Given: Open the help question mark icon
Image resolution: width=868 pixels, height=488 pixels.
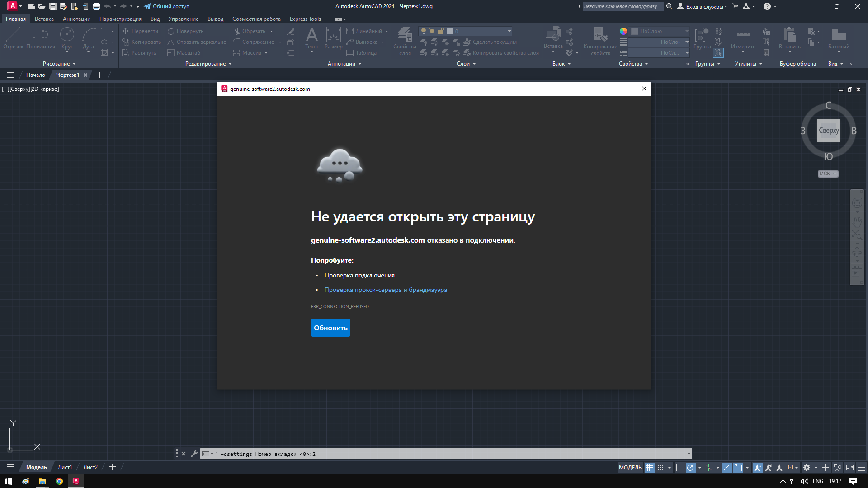Looking at the screenshot, I should click(x=767, y=6).
